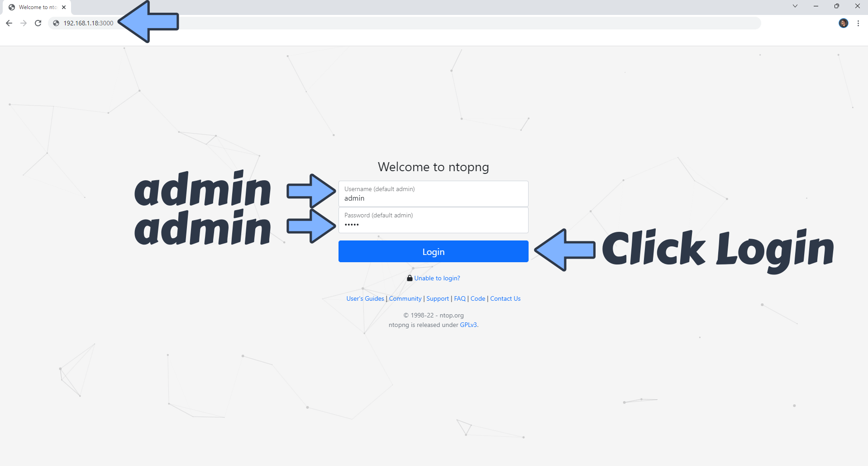Viewport: 868px width, 466px height.
Task: Click the Welcome to ntopng heading
Action: pyautogui.click(x=433, y=167)
